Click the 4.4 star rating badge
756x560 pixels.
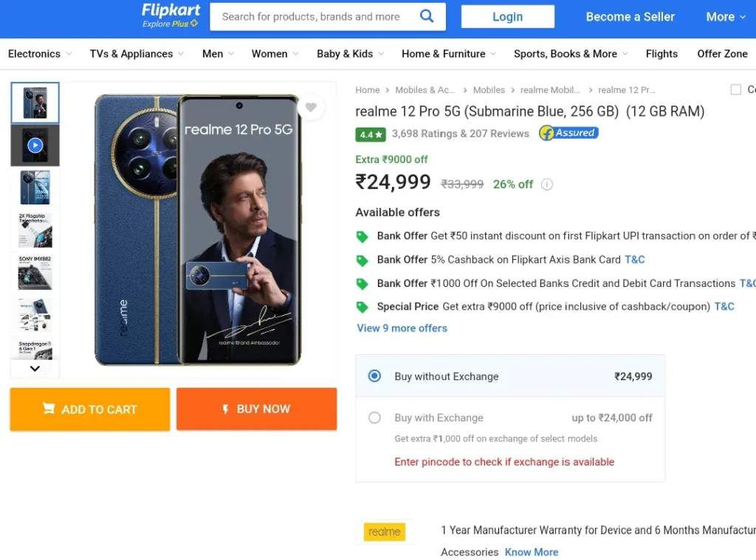(371, 134)
